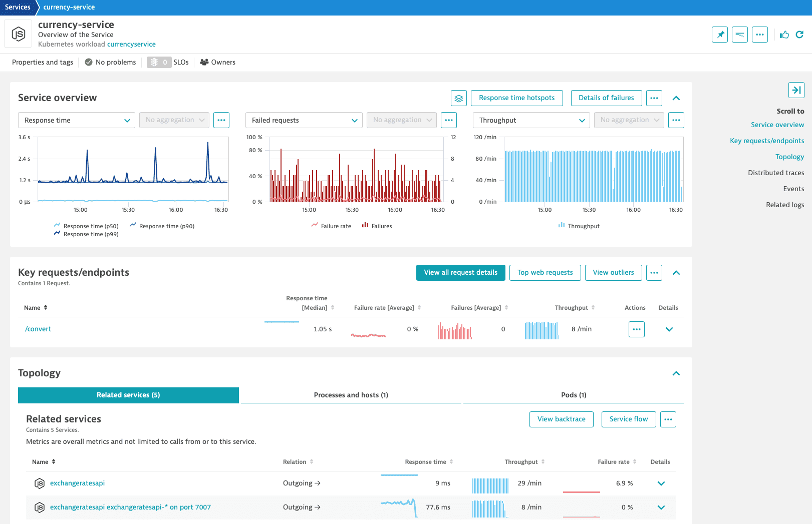Click the Owners icon in the toolbar
The height and width of the screenshot is (524, 812).
point(203,62)
